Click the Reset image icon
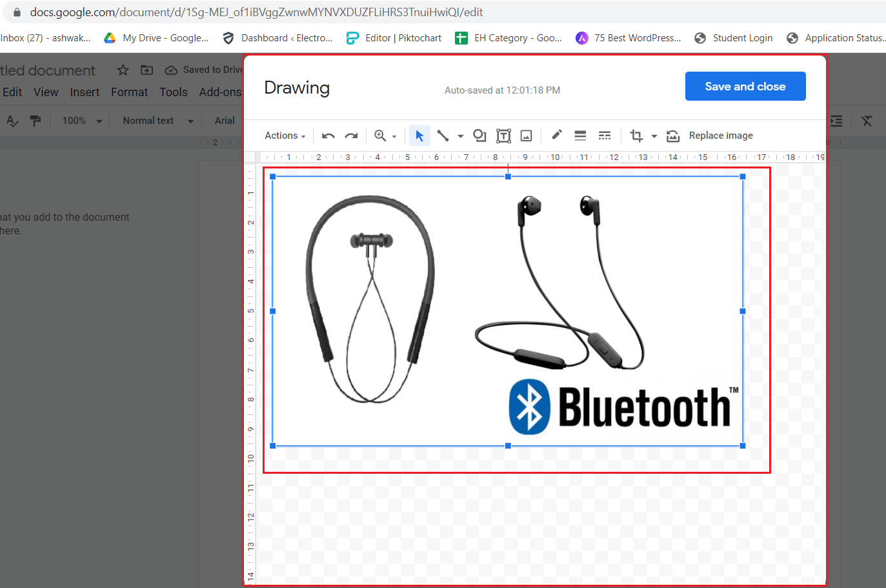The width and height of the screenshot is (886, 588). pos(673,136)
